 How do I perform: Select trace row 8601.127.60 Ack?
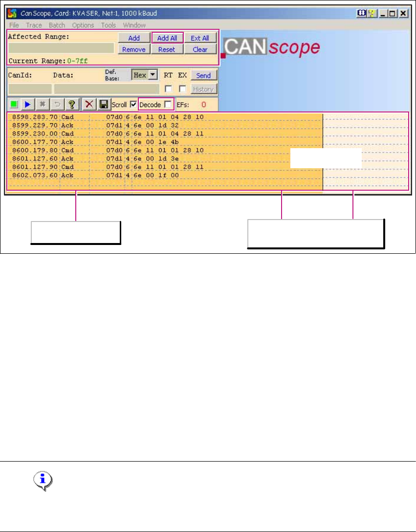coord(165,158)
